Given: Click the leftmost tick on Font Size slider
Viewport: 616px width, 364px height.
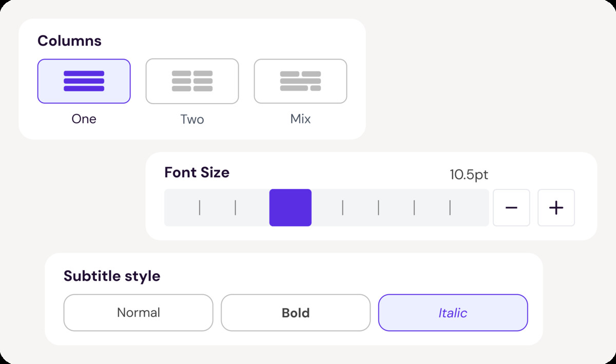Looking at the screenshot, I should click(x=200, y=208).
